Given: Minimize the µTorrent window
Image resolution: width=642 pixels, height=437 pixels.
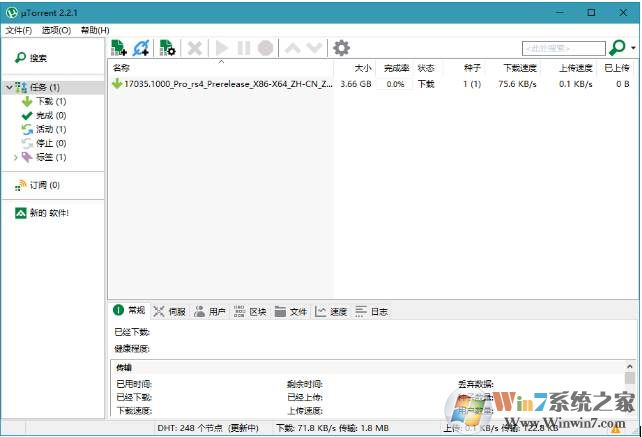Looking at the screenshot, I should tap(559, 13).
